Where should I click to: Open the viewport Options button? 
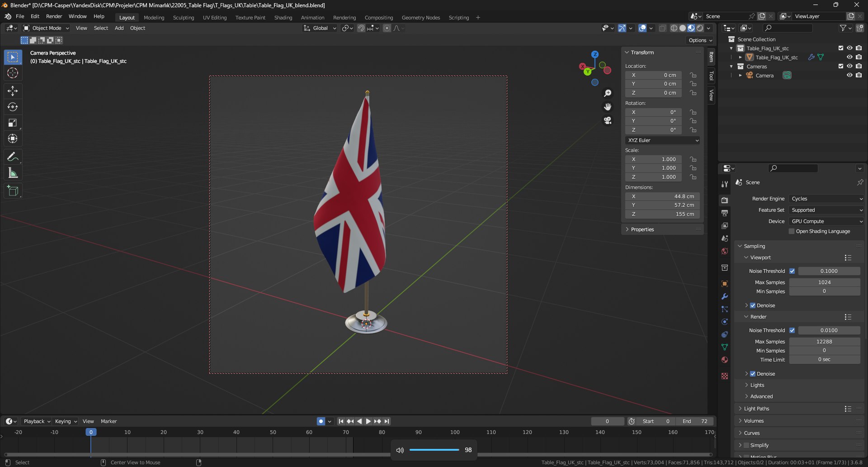point(700,40)
